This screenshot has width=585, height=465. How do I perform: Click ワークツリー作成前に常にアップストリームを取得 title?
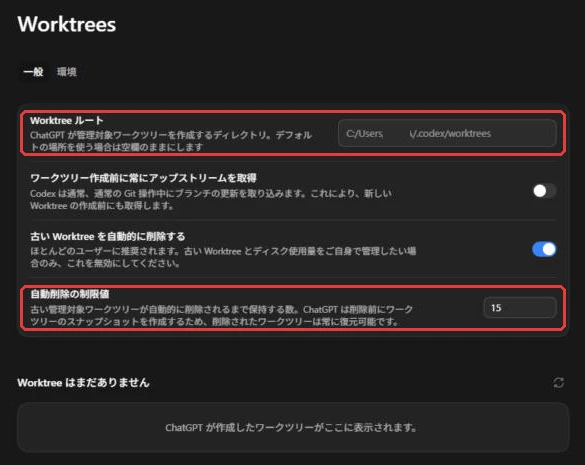click(143, 178)
